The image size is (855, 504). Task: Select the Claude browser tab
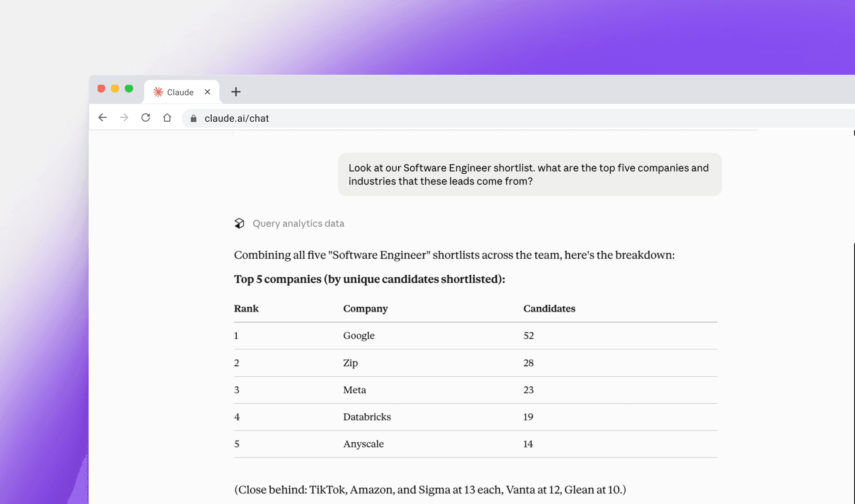click(182, 92)
